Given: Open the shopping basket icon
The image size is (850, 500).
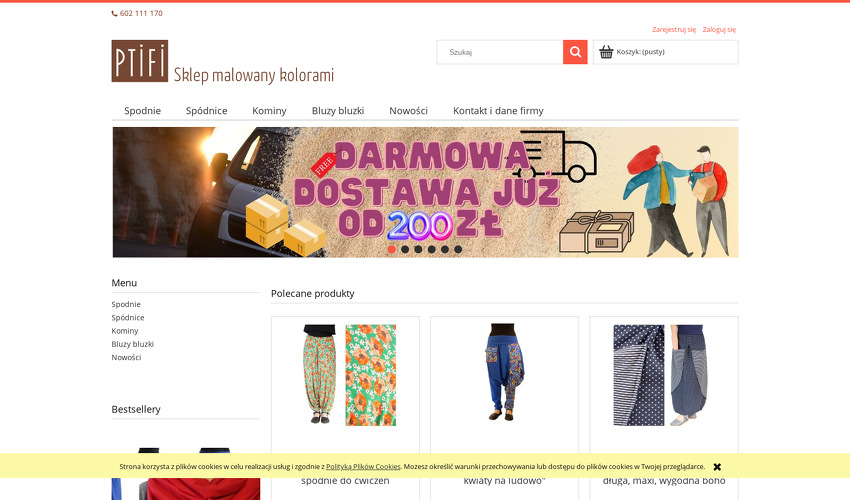Looking at the screenshot, I should point(606,52).
